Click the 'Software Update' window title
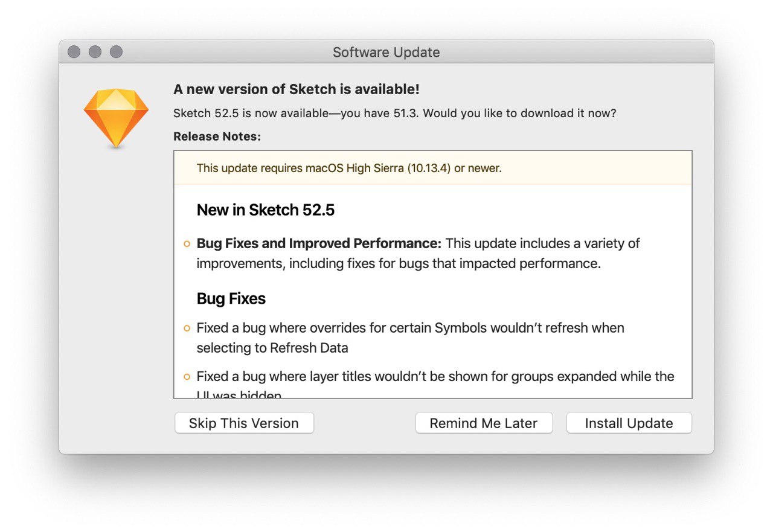Image resolution: width=773 pixels, height=532 pixels. coord(386,53)
